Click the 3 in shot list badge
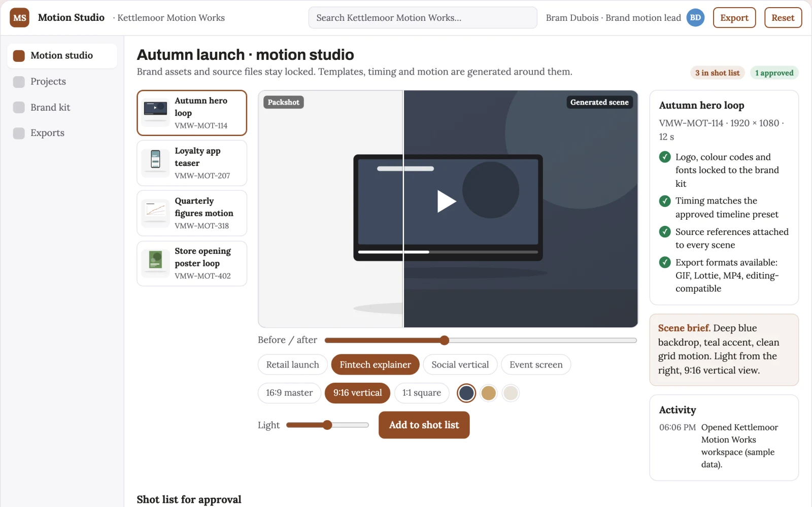 click(718, 73)
